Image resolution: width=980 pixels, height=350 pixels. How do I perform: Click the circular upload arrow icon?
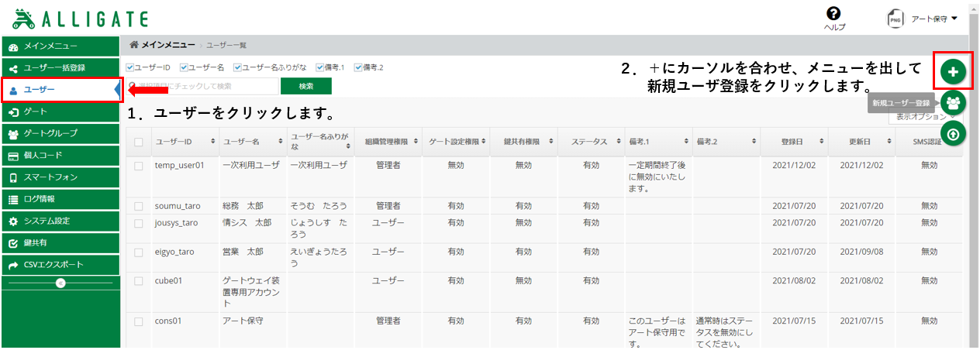point(954,134)
